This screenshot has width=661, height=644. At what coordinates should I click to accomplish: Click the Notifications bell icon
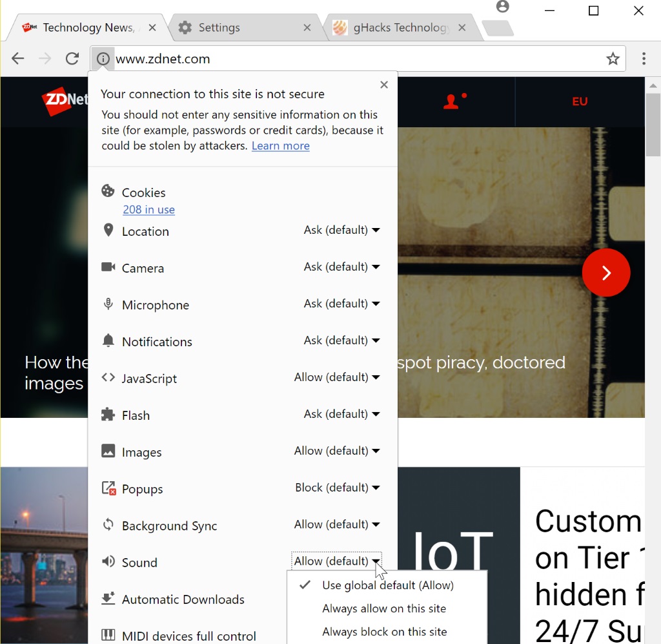pyautogui.click(x=108, y=340)
